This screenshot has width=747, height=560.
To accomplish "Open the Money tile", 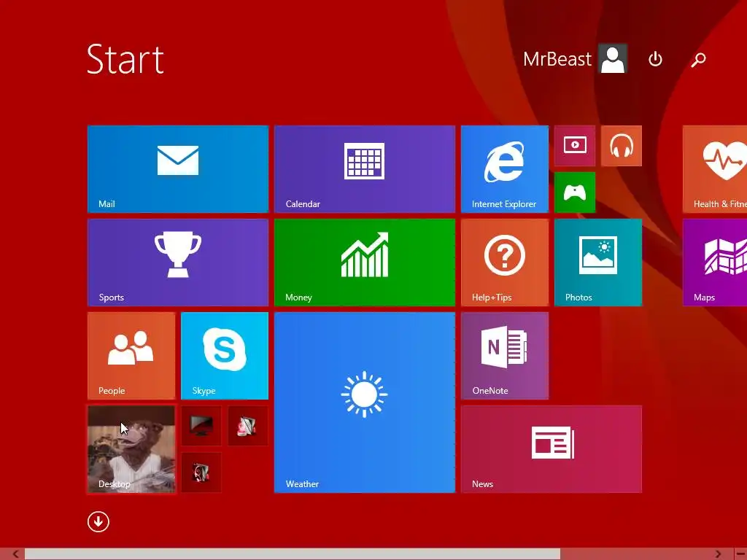I will 365,262.
